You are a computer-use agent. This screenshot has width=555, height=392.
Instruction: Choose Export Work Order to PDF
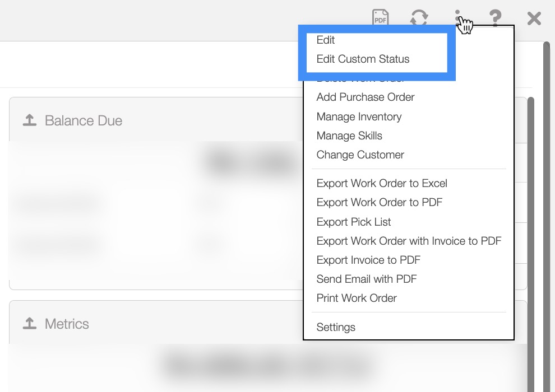tap(380, 202)
